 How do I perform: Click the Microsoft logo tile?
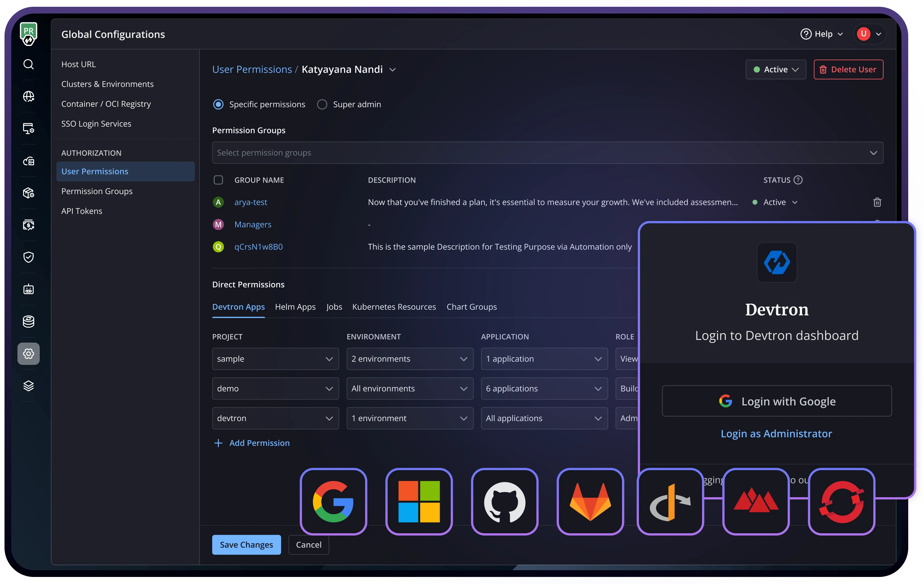(x=419, y=501)
